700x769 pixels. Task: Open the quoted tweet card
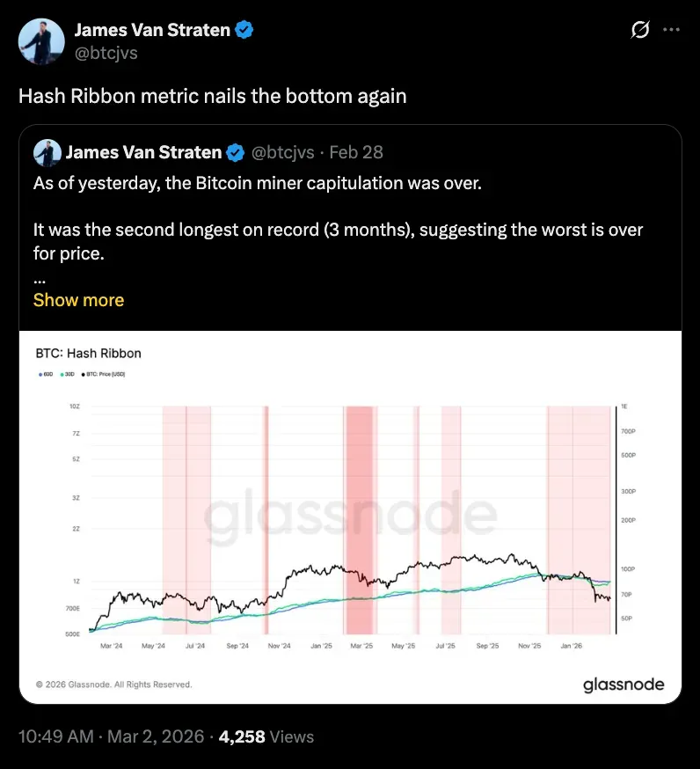352,220
